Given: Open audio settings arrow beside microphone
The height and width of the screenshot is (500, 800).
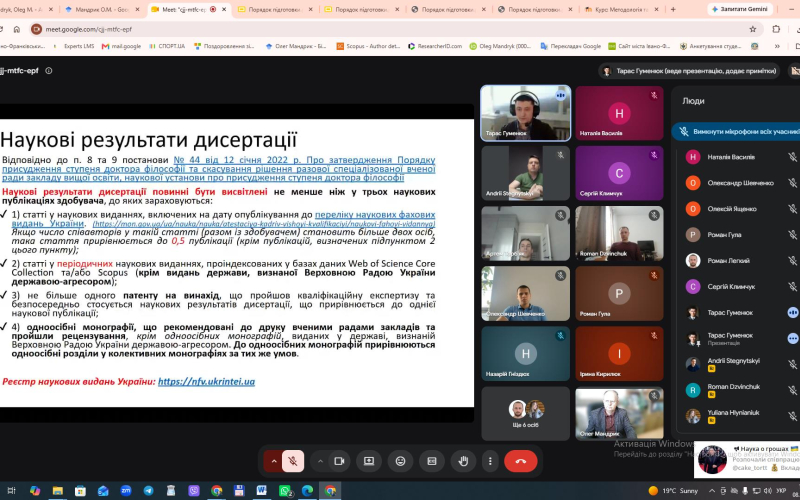Looking at the screenshot, I should pyautogui.click(x=273, y=461).
